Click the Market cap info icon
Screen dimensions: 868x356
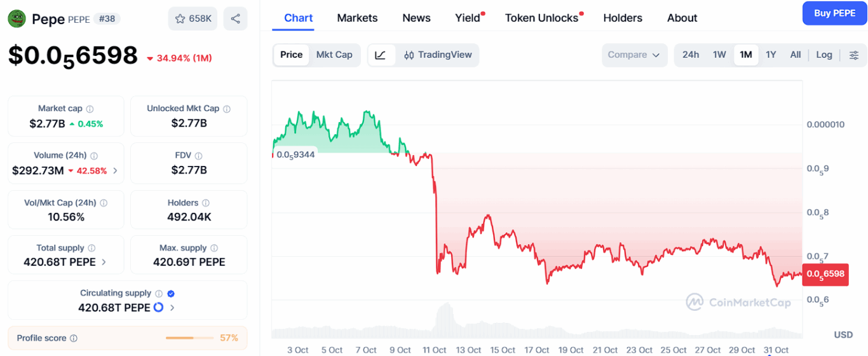coord(90,109)
